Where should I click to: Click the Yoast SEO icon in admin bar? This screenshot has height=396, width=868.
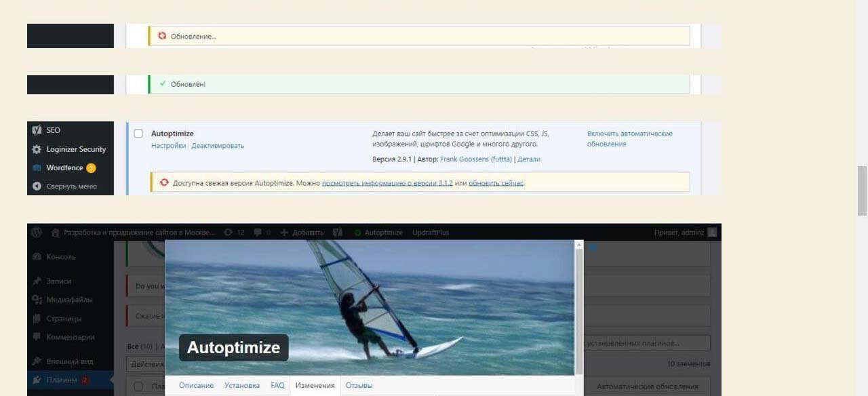(x=337, y=232)
